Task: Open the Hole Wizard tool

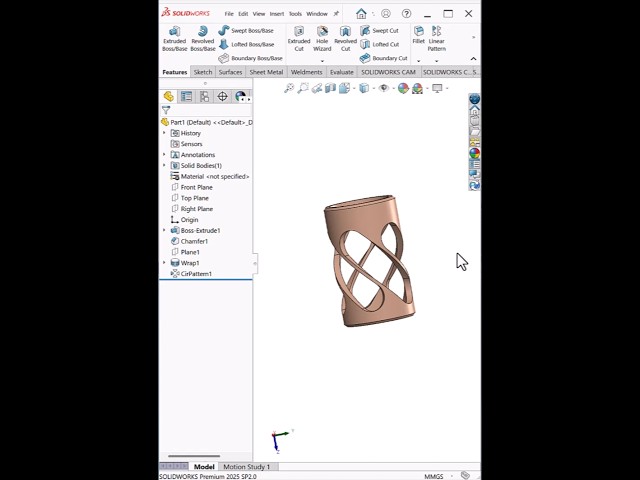Action: click(x=322, y=39)
